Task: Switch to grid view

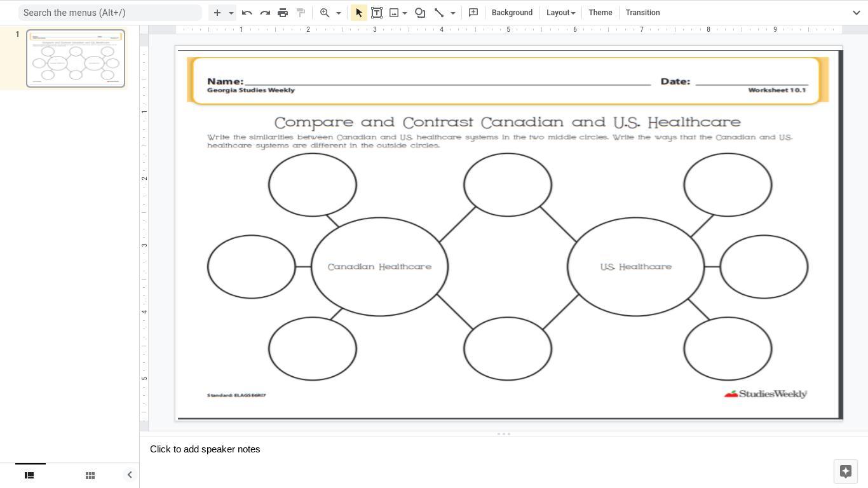Action: [x=90, y=475]
